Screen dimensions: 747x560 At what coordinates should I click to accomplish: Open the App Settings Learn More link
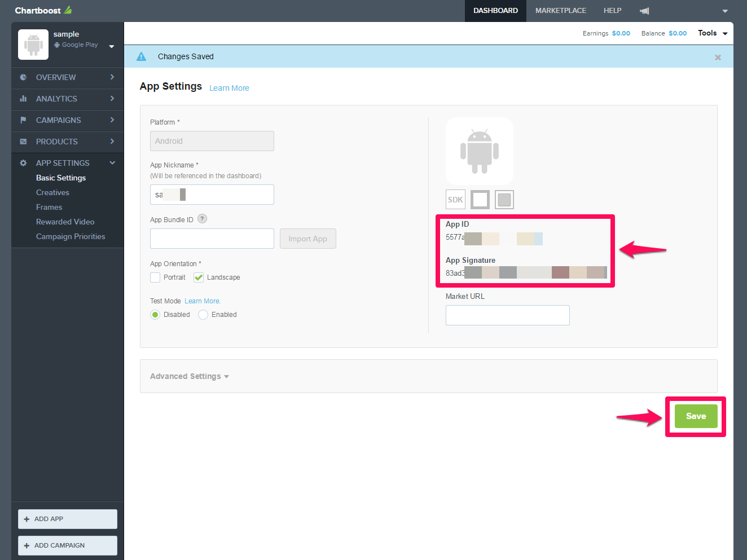pos(229,88)
